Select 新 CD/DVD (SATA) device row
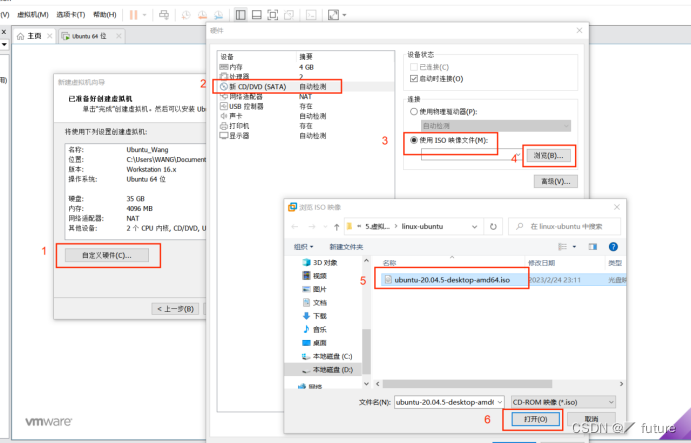 (305, 87)
